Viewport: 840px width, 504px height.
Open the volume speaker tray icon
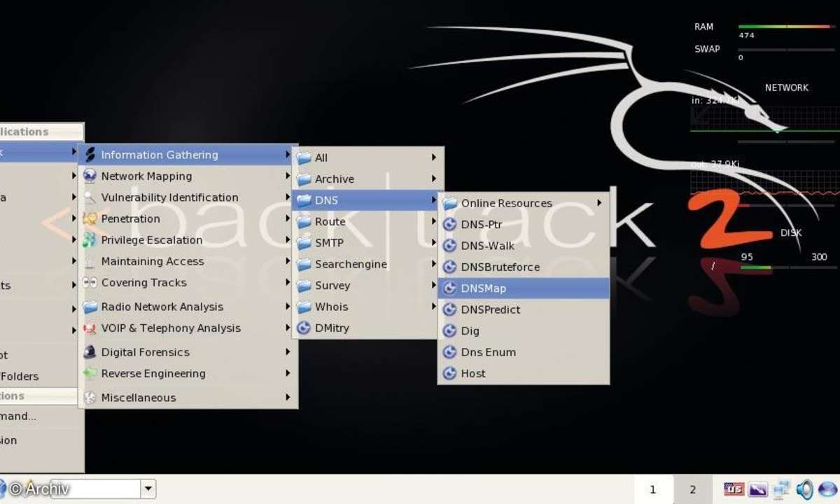point(806,489)
